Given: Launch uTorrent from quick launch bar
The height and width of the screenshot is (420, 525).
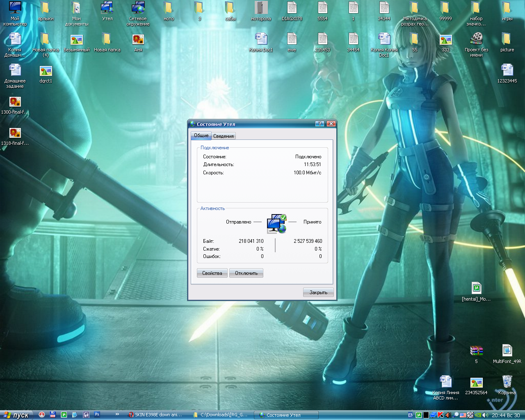Looking at the screenshot, I should [x=64, y=415].
